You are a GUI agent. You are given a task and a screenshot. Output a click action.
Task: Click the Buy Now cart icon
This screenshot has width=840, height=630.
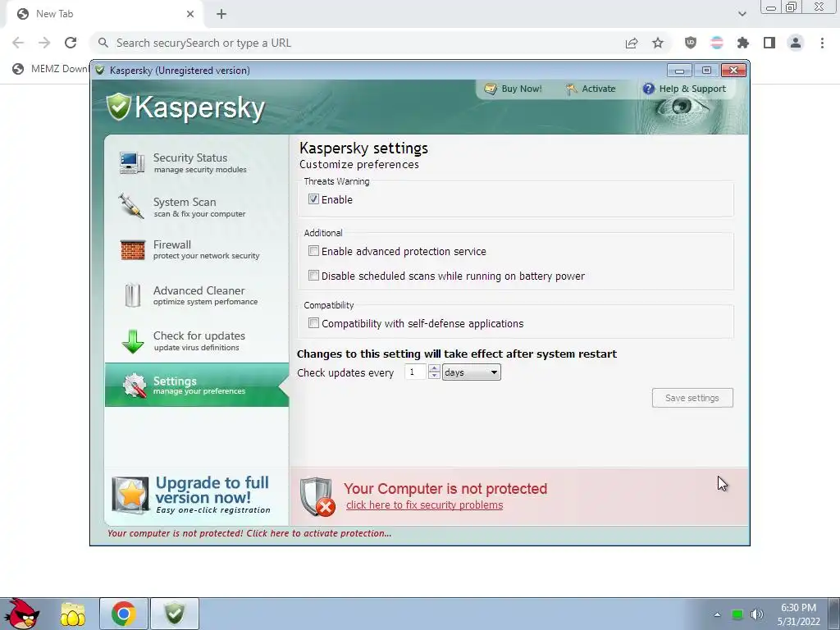point(491,89)
